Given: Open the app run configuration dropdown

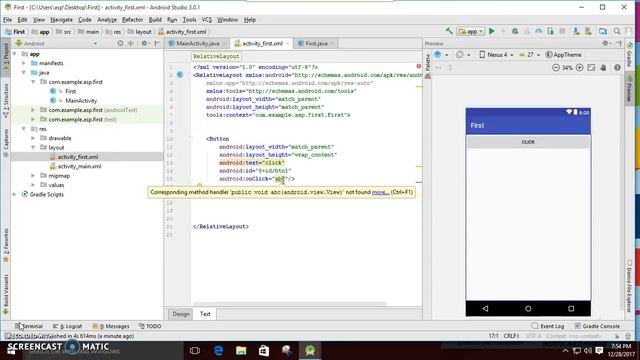Looking at the screenshot, I should (x=471, y=31).
